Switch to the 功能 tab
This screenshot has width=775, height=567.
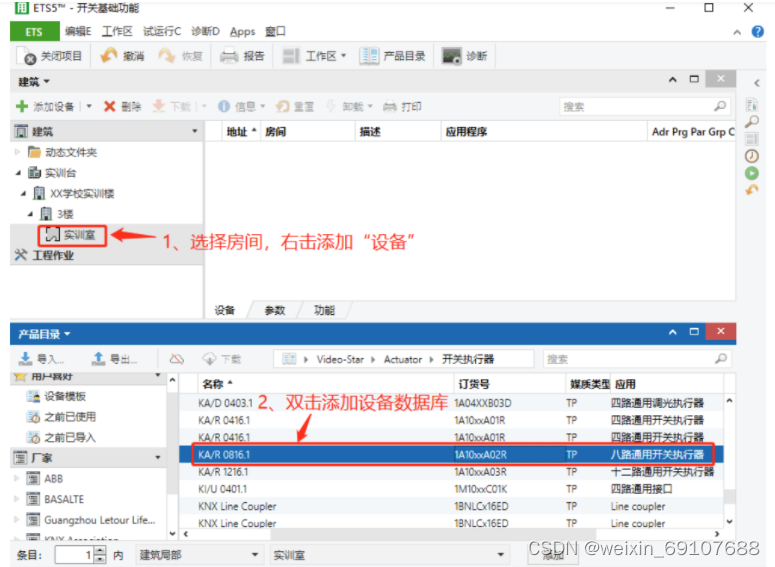pos(324,310)
